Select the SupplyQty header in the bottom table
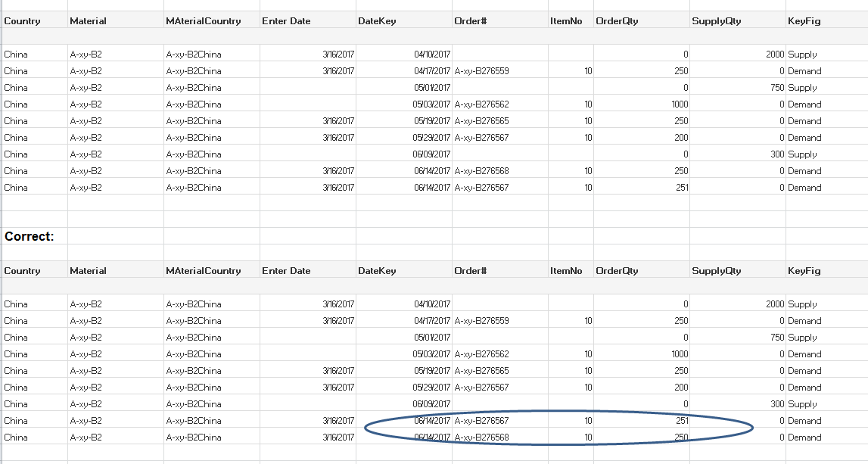Viewport: 868px width, 464px height. tap(716, 271)
